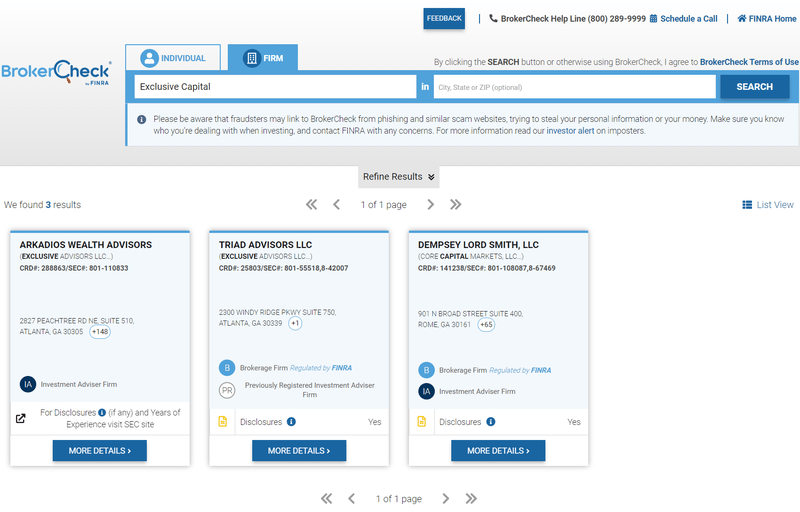Click the City, State or ZIP input field
800x512 pixels.
click(x=574, y=87)
